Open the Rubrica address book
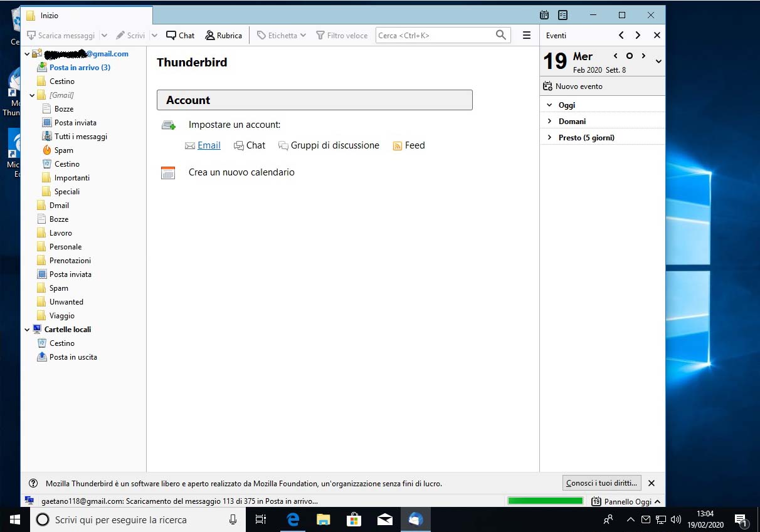 224,36
